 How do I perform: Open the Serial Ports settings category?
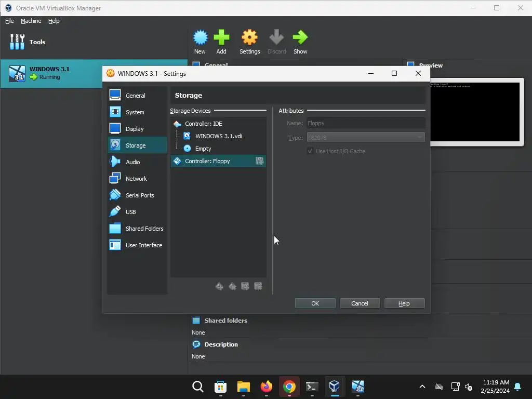[x=137, y=195]
